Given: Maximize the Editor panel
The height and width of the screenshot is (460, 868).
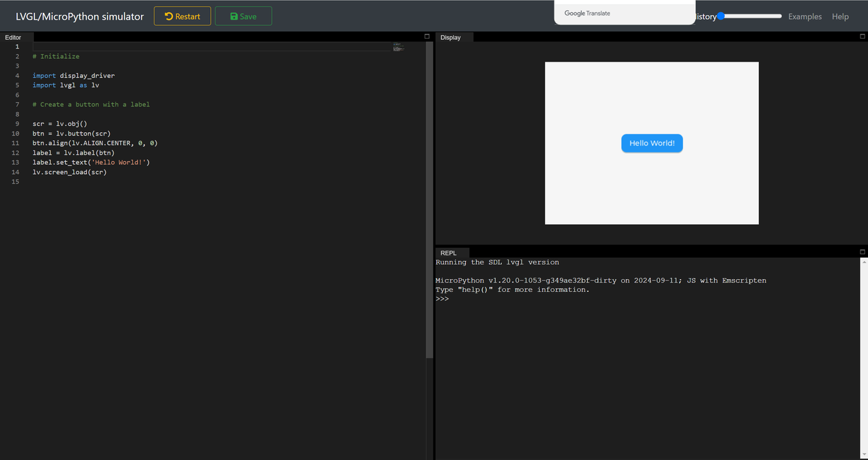Looking at the screenshot, I should 427,37.
